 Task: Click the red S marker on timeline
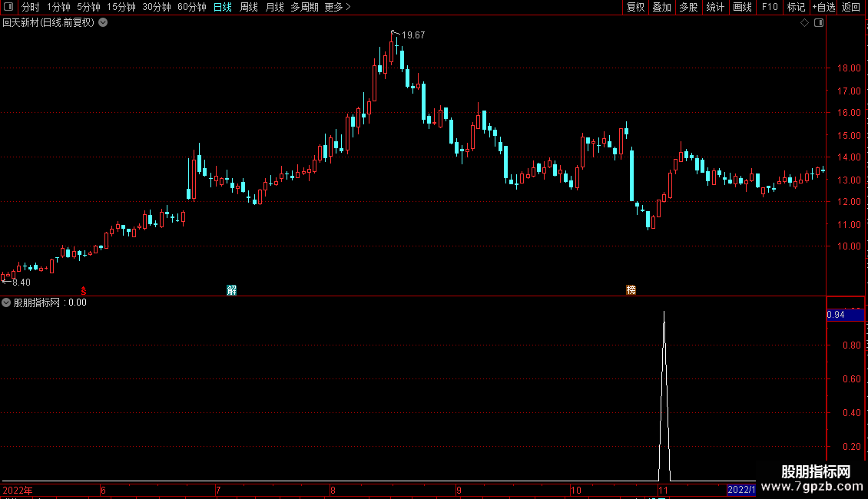[84, 291]
